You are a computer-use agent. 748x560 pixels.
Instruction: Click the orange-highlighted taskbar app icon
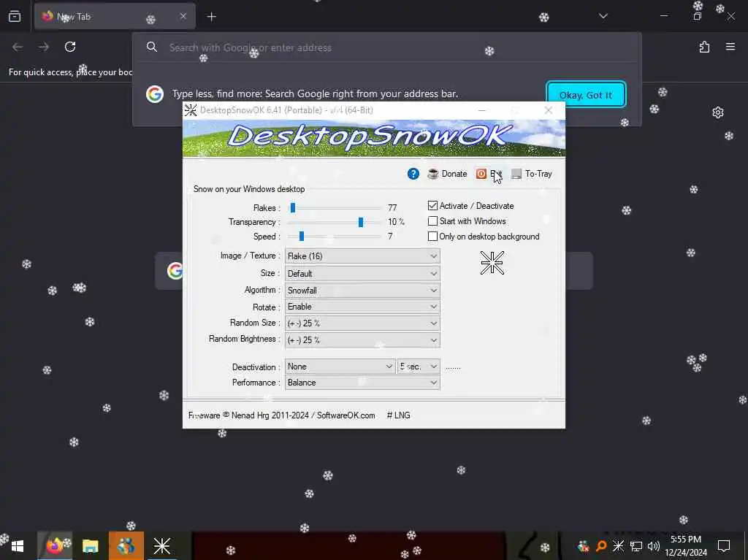point(126,545)
